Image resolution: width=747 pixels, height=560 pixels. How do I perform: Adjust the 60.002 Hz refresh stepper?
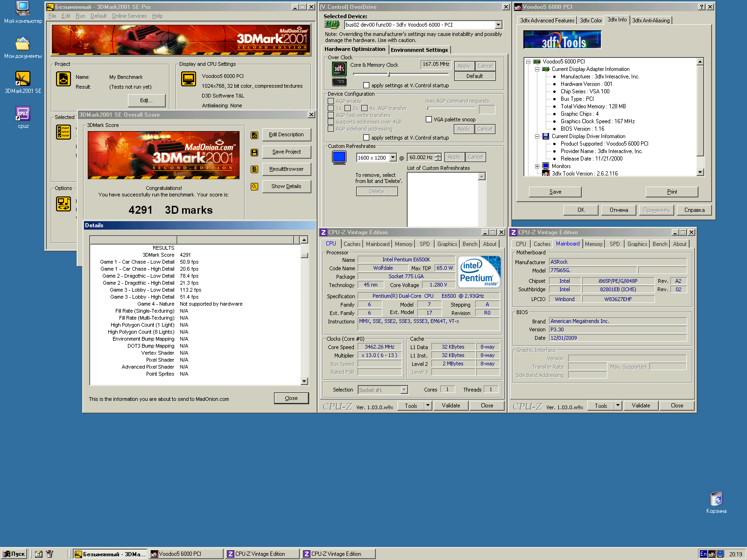(437, 158)
